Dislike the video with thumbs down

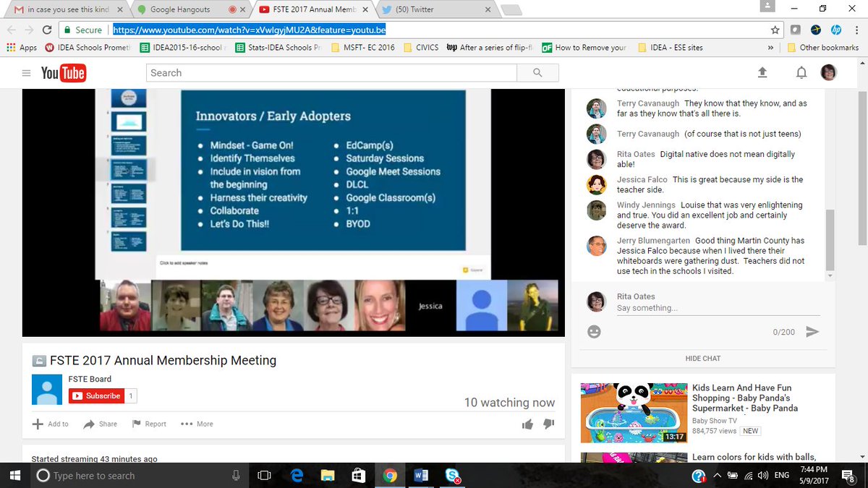tap(548, 424)
